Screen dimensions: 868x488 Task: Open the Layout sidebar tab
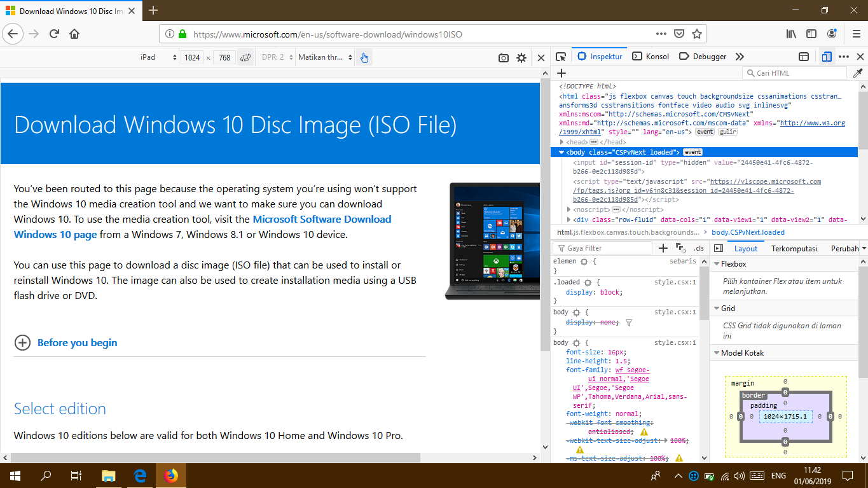(x=746, y=249)
